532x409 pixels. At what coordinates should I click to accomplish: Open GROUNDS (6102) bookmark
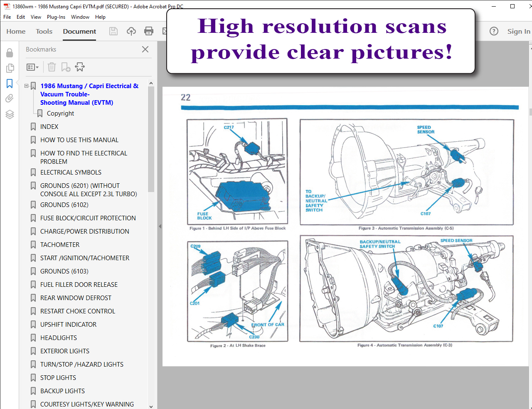(64, 205)
